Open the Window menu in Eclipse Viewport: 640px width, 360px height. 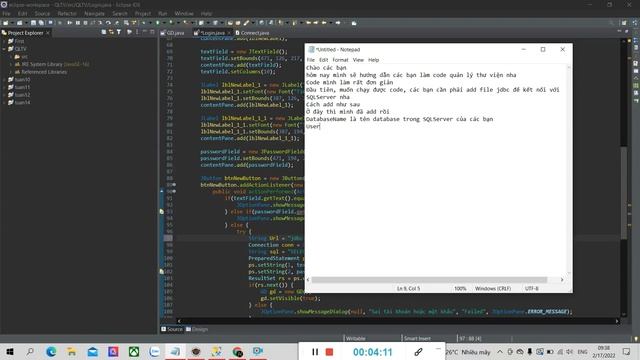(184, 13)
